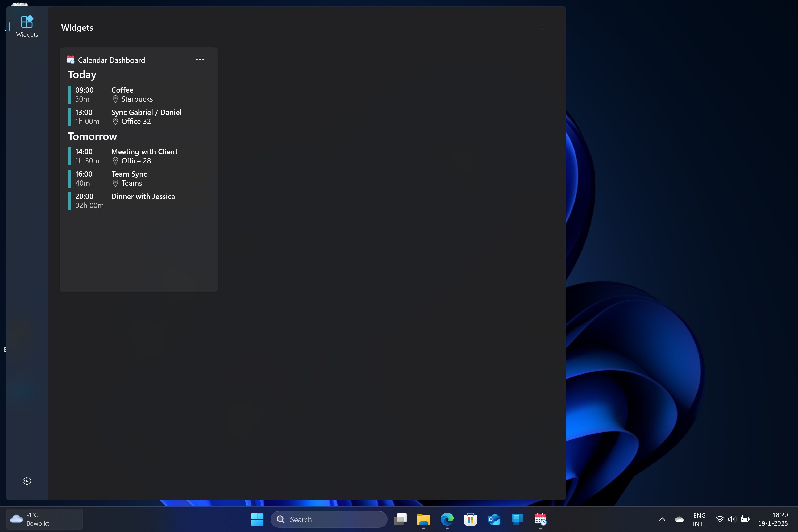Add a new widget with the plus button
The image size is (798, 532).
pyautogui.click(x=541, y=28)
